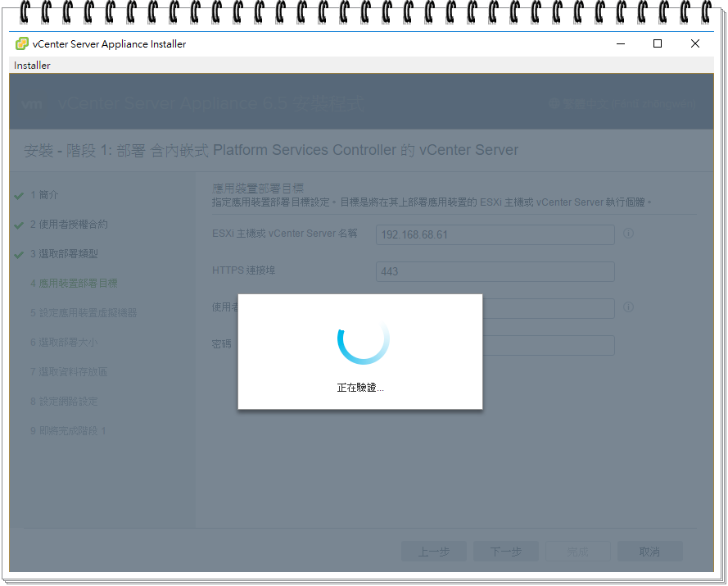728x586 pixels.
Task: Click the 正在驗證... text
Action: pyautogui.click(x=360, y=388)
